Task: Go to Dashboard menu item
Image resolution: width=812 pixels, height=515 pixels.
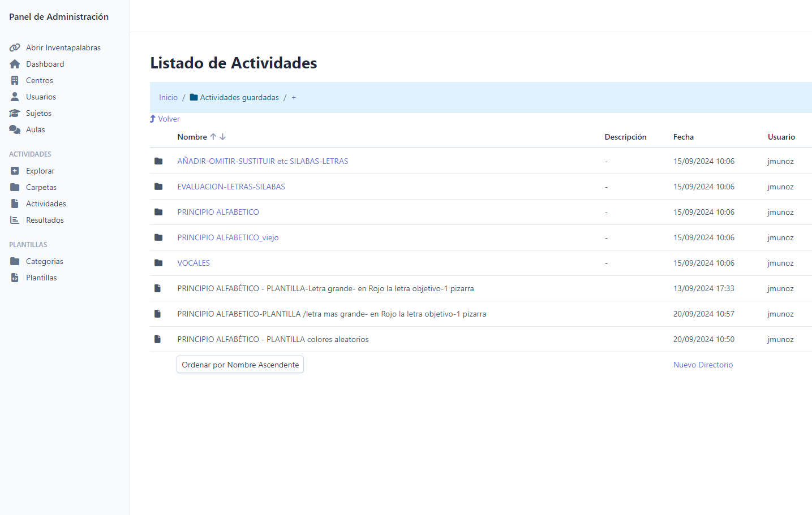Action: tap(45, 64)
